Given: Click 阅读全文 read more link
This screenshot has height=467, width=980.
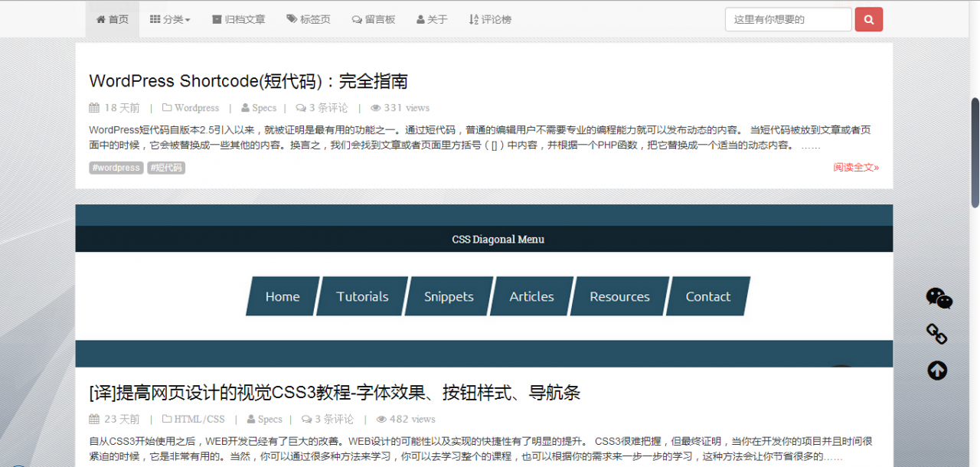Looking at the screenshot, I should pyautogui.click(x=856, y=167).
